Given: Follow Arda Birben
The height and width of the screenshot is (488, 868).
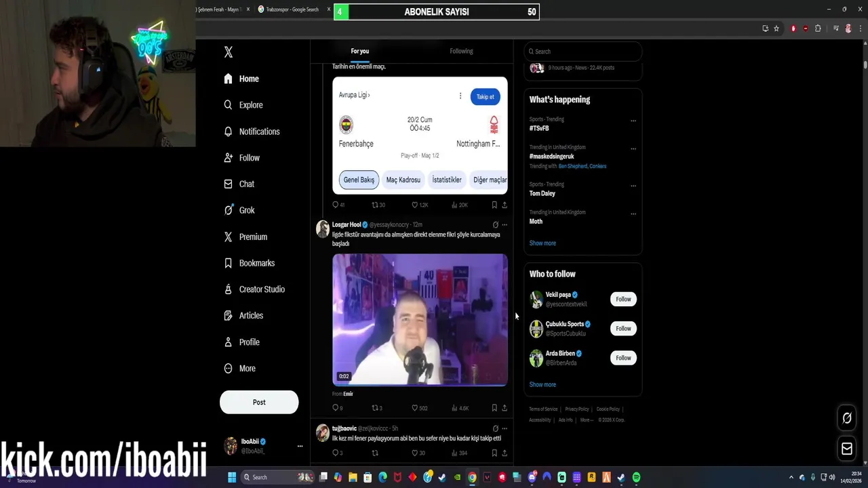Looking at the screenshot, I should (623, 358).
